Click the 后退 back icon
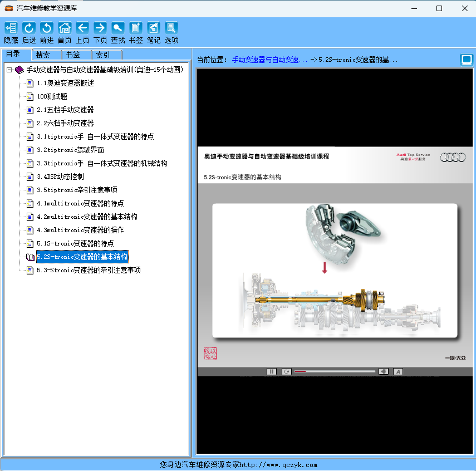This screenshot has width=476, height=471. 29,28
